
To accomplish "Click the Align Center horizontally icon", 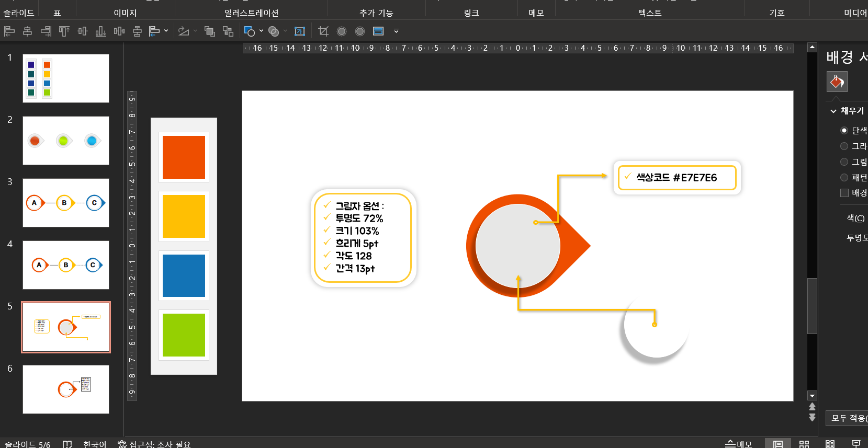I will [x=28, y=31].
